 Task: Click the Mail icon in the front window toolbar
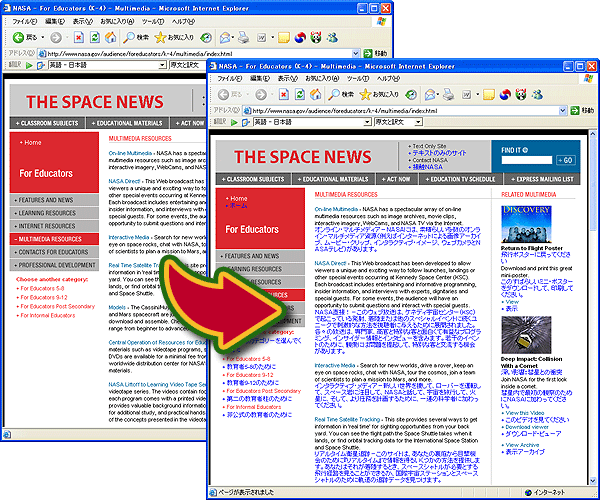pos(431,94)
